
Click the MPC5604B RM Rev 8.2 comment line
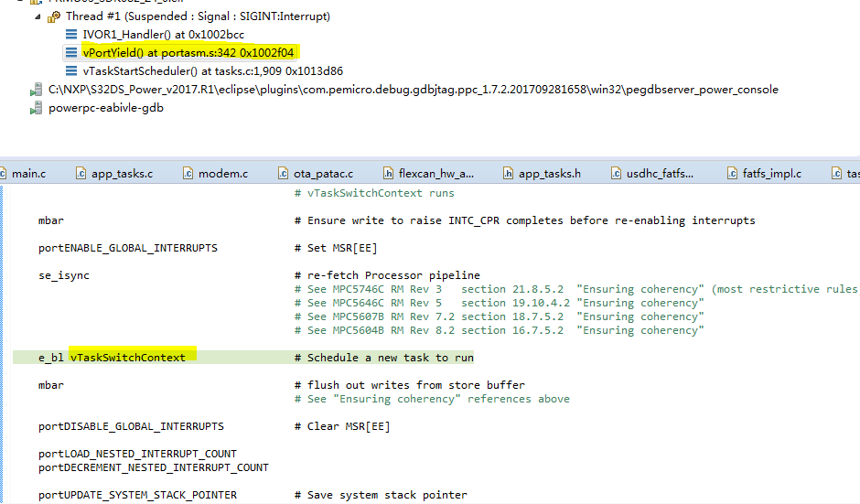[500, 330]
